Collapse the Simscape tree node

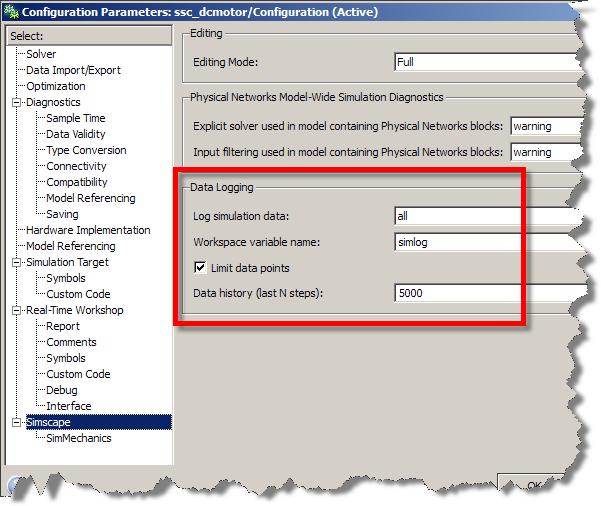pyautogui.click(x=16, y=422)
